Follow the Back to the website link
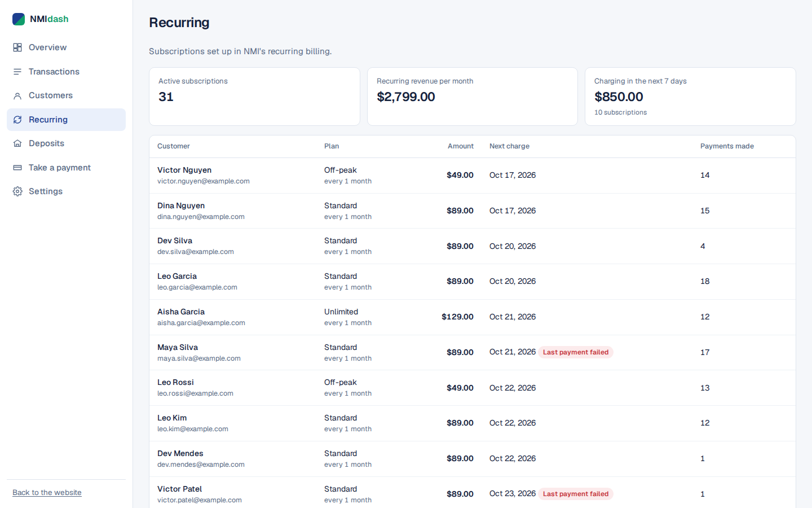The height and width of the screenshot is (508, 812). pyautogui.click(x=47, y=493)
